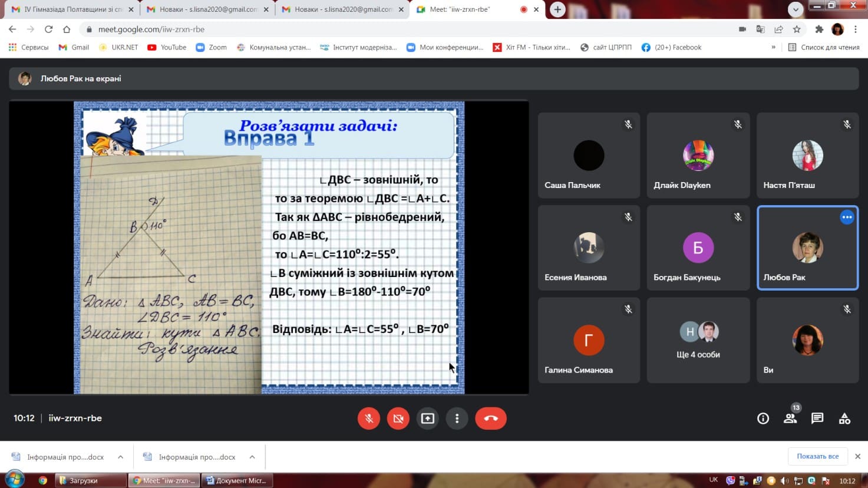
Task: Open the Список для чтения reading list
Action: pyautogui.click(x=824, y=47)
